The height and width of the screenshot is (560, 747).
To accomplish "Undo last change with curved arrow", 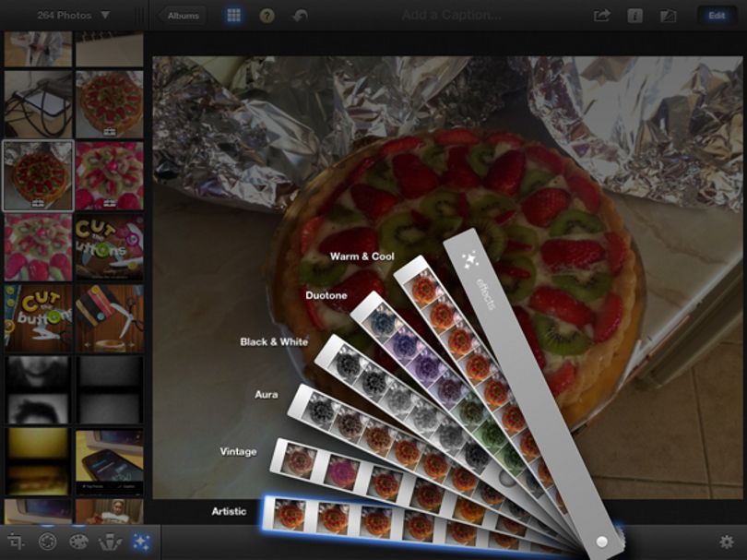I will [x=300, y=16].
